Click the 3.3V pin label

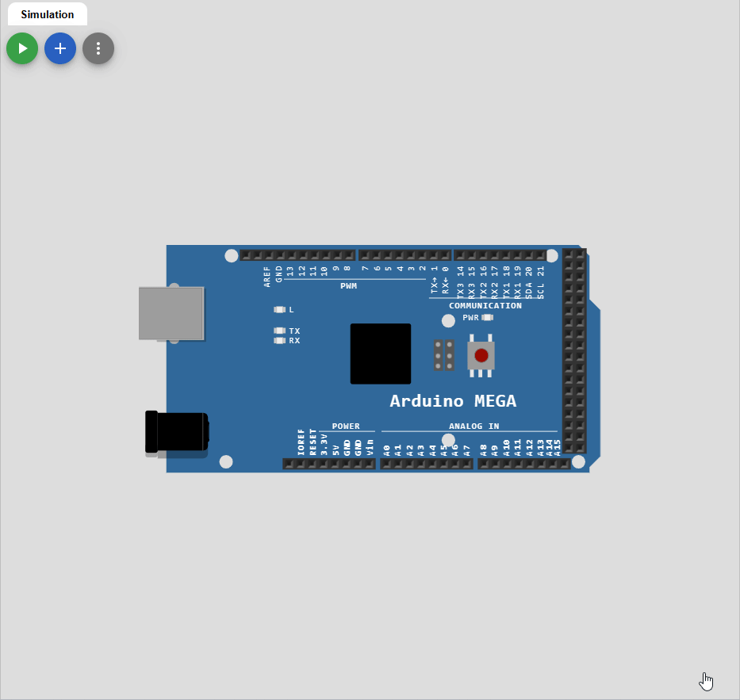pyautogui.click(x=324, y=445)
